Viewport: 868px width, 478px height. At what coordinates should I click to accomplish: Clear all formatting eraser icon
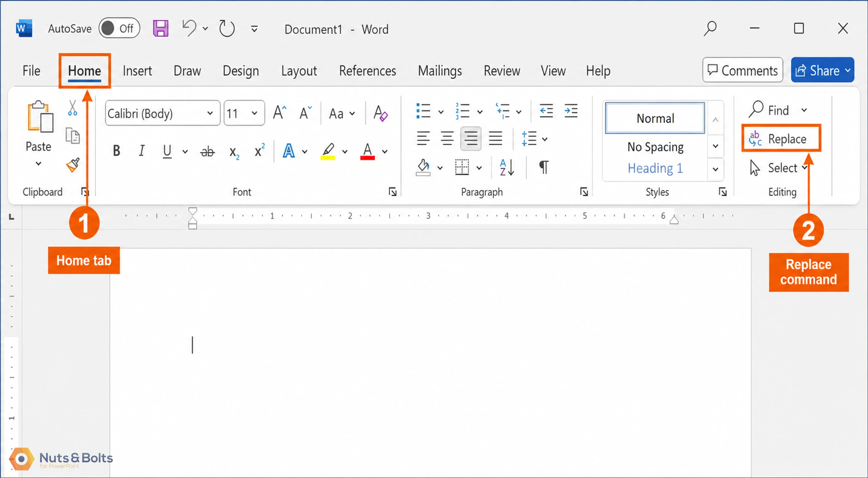tap(380, 113)
